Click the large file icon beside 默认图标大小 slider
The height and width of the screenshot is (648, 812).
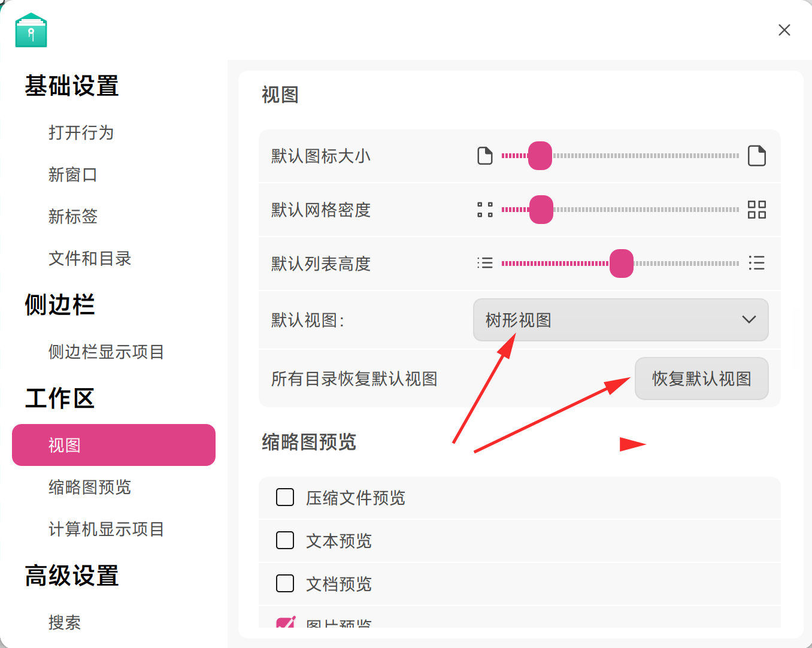(757, 156)
